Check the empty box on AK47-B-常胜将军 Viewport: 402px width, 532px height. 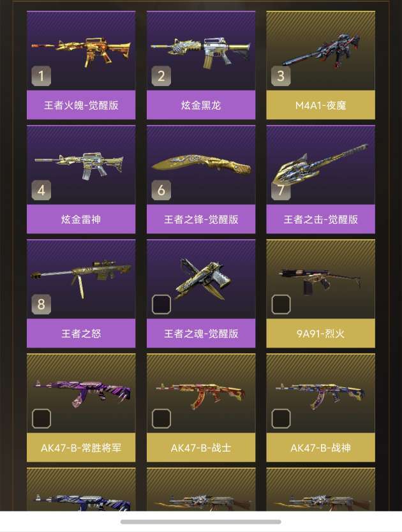[x=41, y=418]
